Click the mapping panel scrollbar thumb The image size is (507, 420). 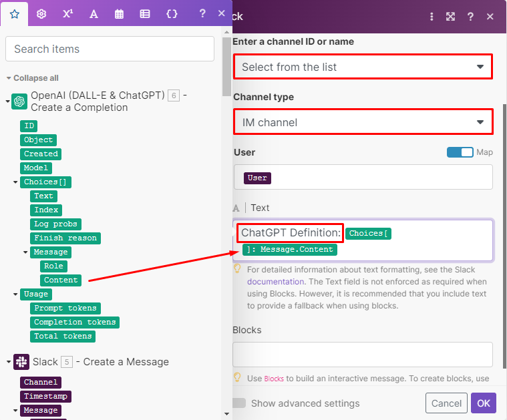tap(226, 67)
